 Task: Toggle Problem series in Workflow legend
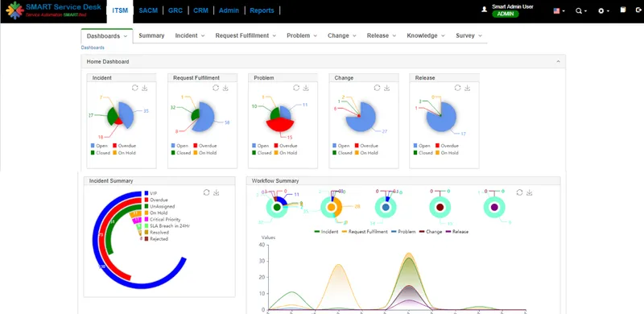click(403, 232)
